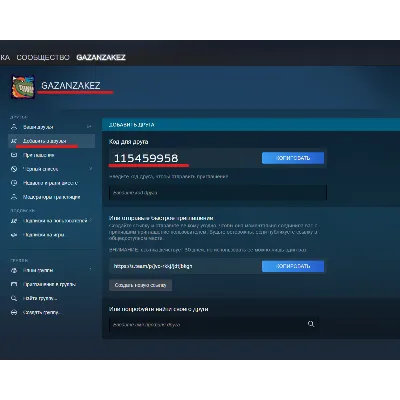
Task: Copy the friend code 115459958
Action: (293, 158)
